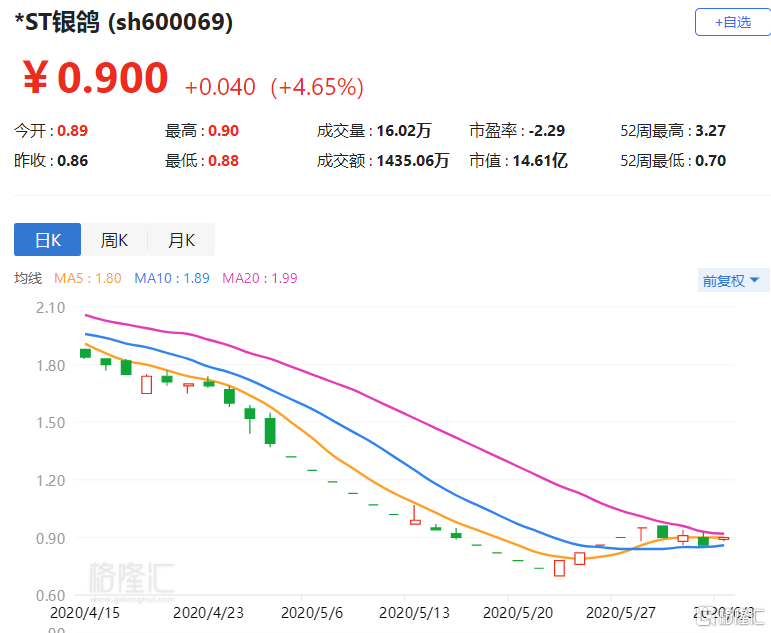771x633 pixels.
Task: Click the 2020/5/6 date axis label
Action: 312,613
